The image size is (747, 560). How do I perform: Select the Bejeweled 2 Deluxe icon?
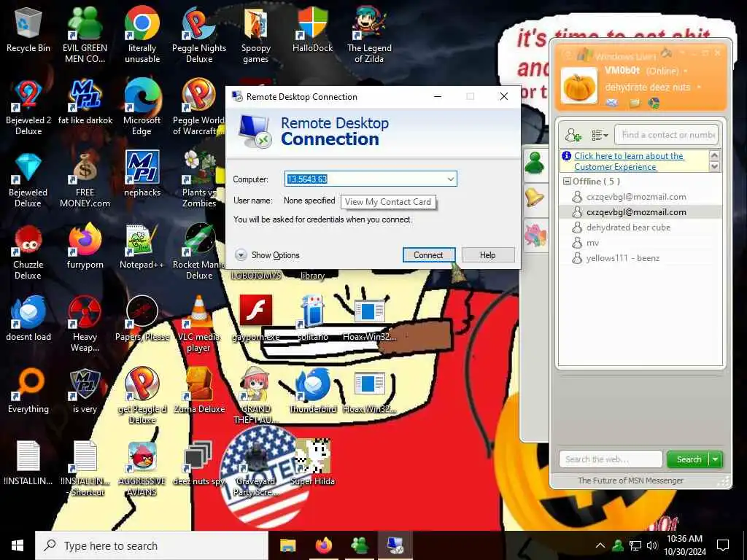tap(28, 108)
